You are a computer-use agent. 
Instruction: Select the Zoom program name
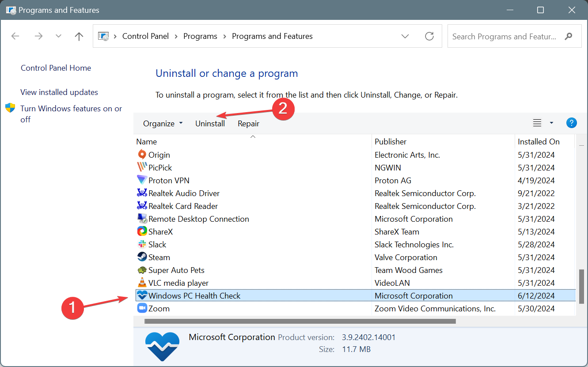point(159,308)
